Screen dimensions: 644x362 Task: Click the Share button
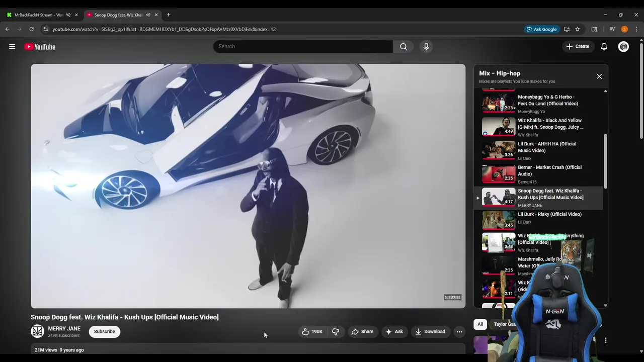tap(362, 332)
